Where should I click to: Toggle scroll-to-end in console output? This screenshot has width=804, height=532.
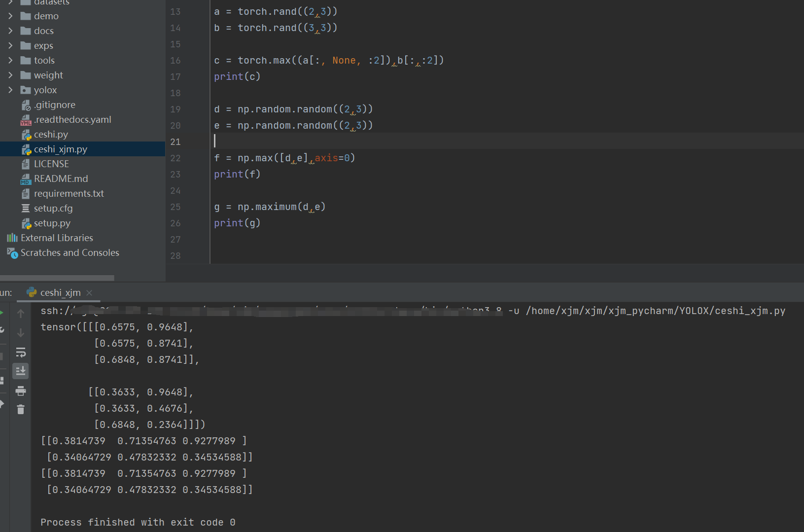(21, 371)
